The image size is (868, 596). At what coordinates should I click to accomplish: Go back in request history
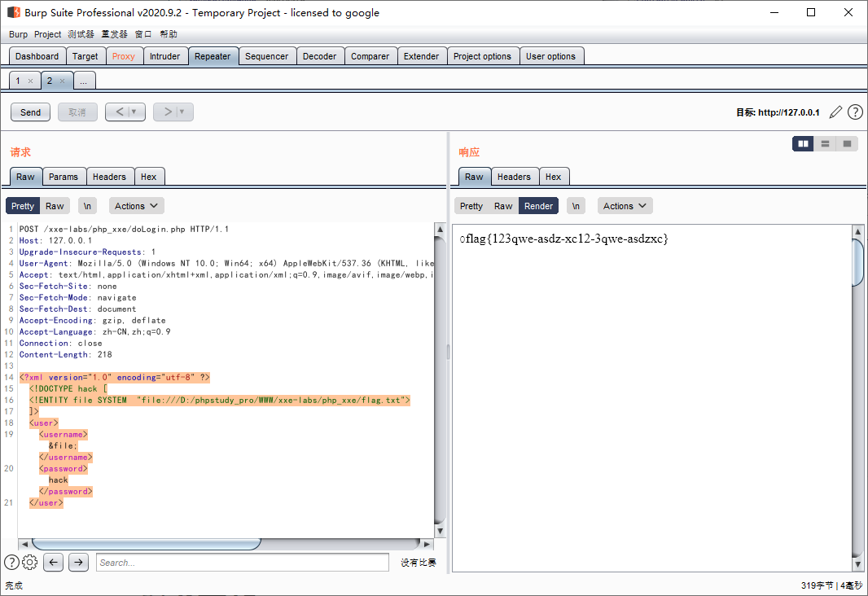click(x=120, y=112)
